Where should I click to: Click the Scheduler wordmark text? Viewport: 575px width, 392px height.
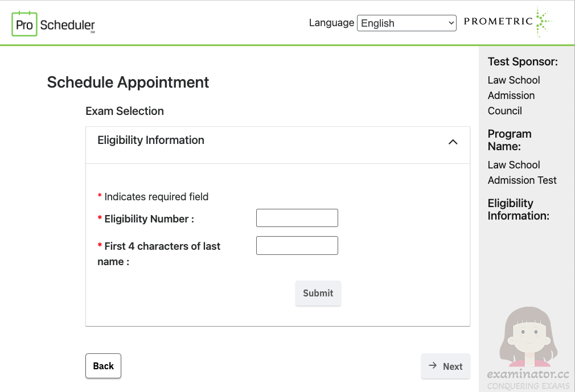[x=68, y=25]
